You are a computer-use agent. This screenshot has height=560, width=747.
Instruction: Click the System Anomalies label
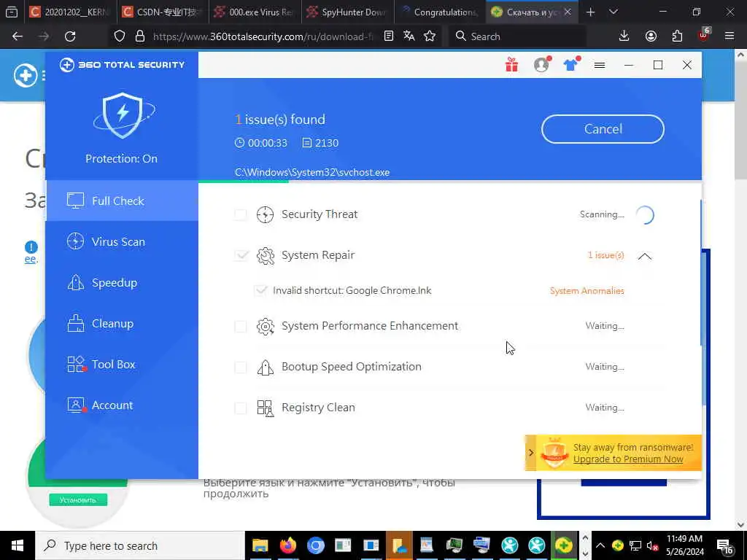(x=587, y=291)
